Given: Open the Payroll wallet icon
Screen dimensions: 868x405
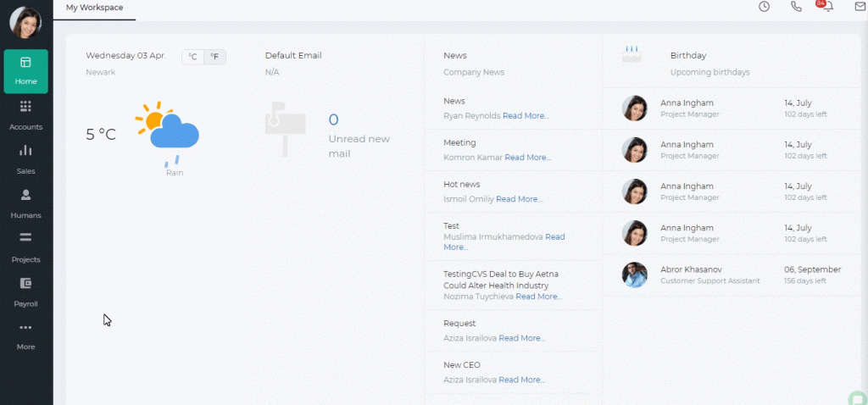Looking at the screenshot, I should (x=25, y=283).
